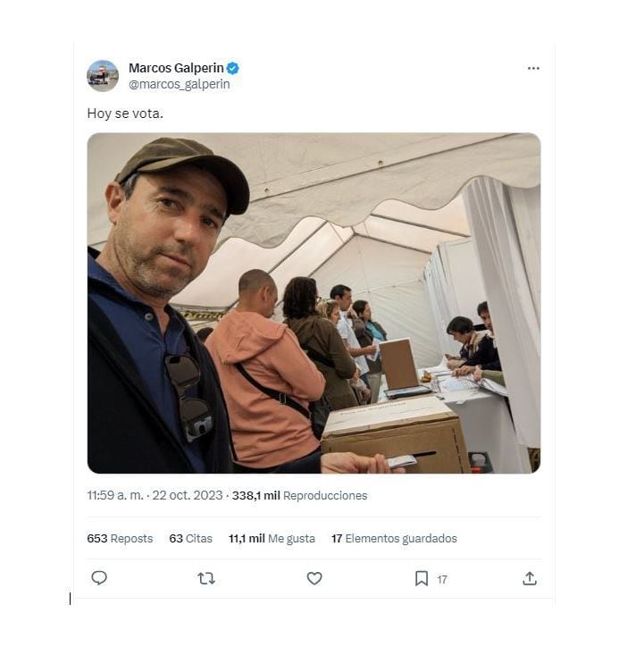Click the blue verified badge
Image resolution: width=644 pixels, height=647 pixels.
233,68
